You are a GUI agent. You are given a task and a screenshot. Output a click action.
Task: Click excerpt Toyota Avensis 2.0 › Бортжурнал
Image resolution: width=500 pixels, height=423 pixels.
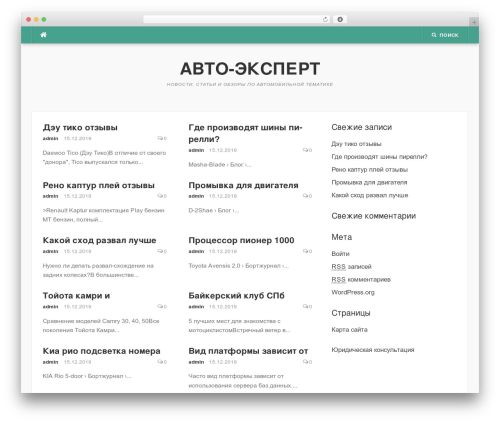coord(239,266)
